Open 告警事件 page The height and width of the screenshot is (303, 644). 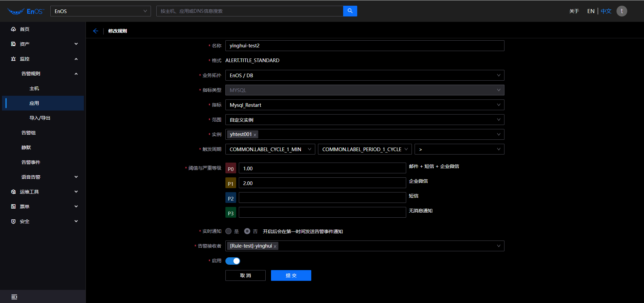(x=31, y=162)
